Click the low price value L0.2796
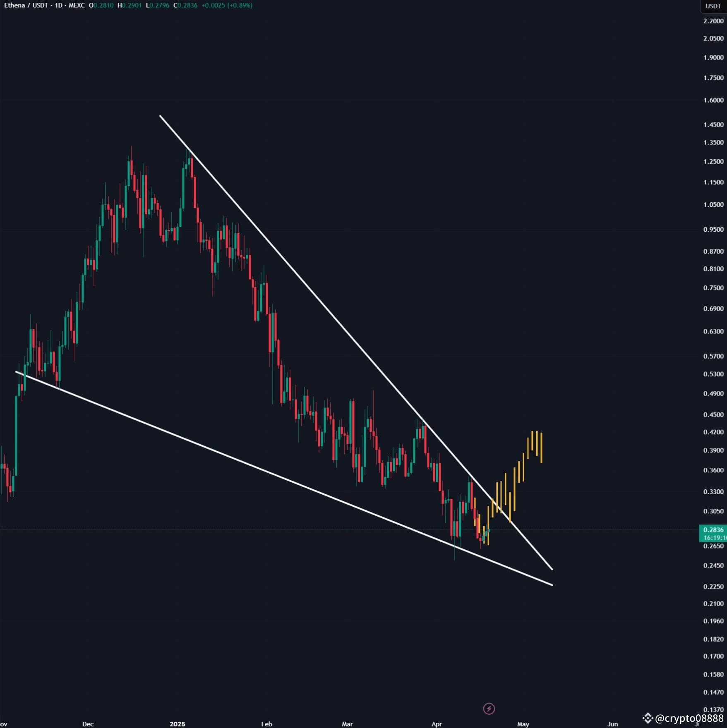 click(x=157, y=6)
